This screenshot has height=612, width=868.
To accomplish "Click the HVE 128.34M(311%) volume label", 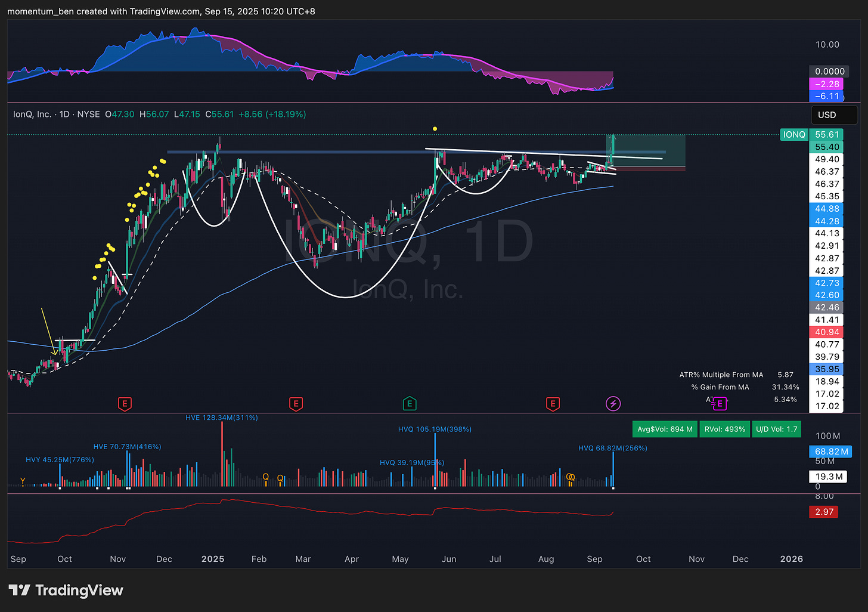I will click(222, 418).
